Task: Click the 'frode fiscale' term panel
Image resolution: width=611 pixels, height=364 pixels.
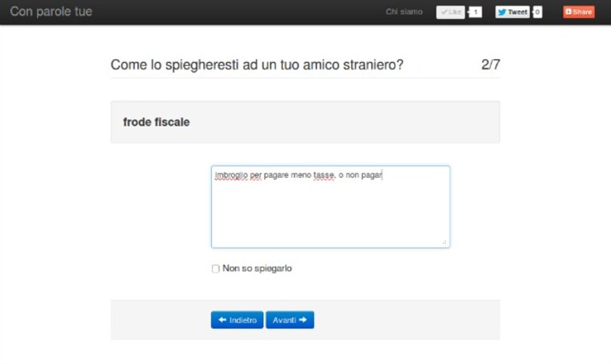Action: 305,122
